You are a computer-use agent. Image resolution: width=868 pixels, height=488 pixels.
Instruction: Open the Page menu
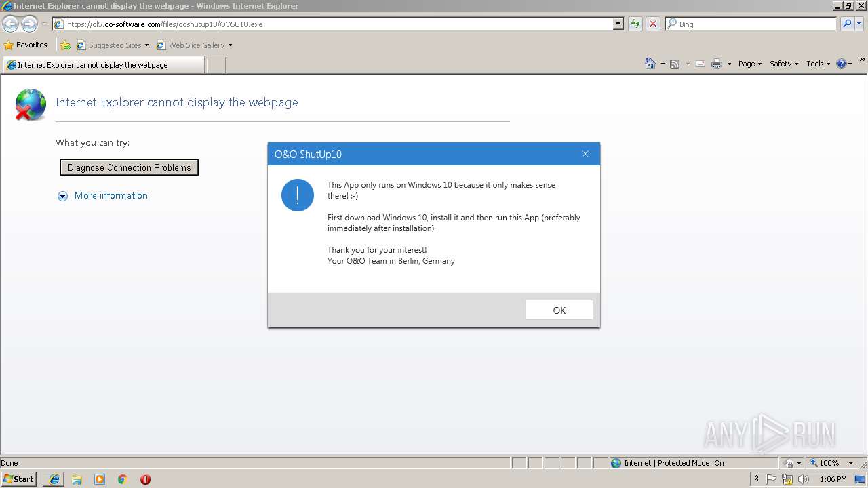pos(750,64)
